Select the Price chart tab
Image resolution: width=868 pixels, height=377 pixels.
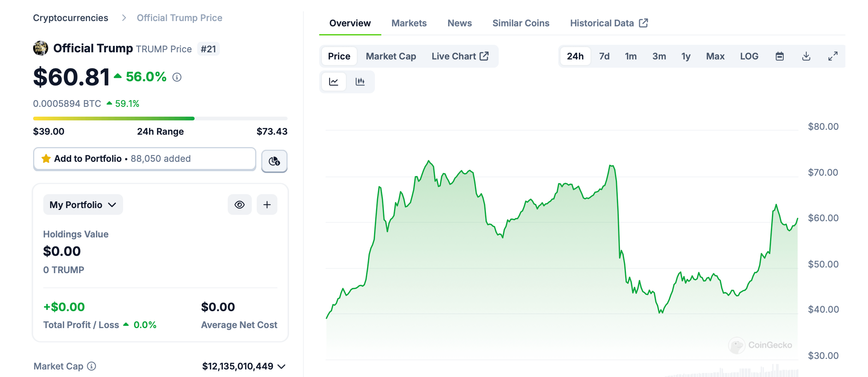(x=339, y=56)
